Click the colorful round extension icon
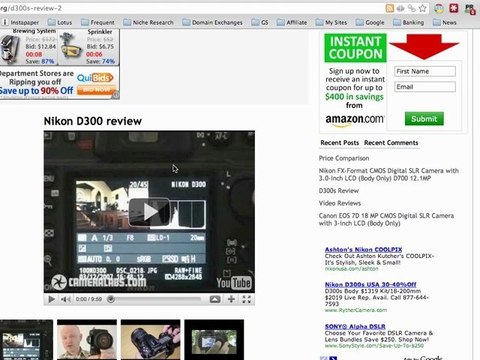Image resolution: width=480 pixels, height=360 pixels. (439, 8)
